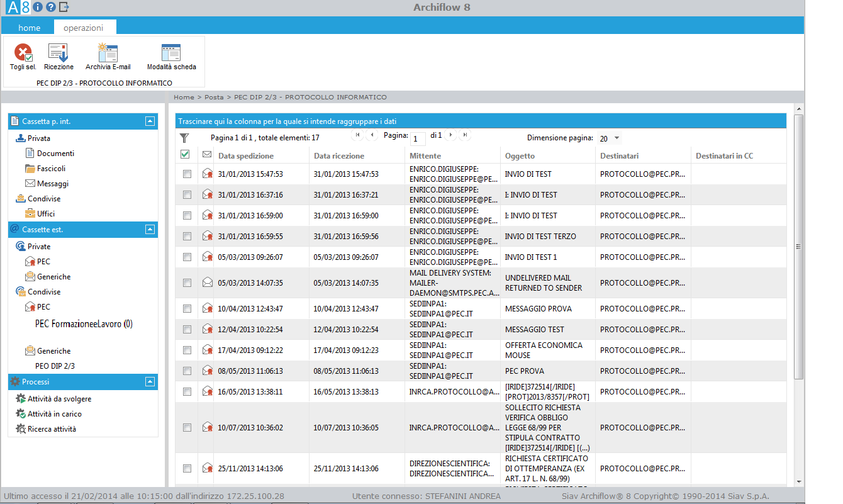Click scrollbar up arrow of grid
The width and height of the screenshot is (843, 504).
pyautogui.click(x=798, y=109)
